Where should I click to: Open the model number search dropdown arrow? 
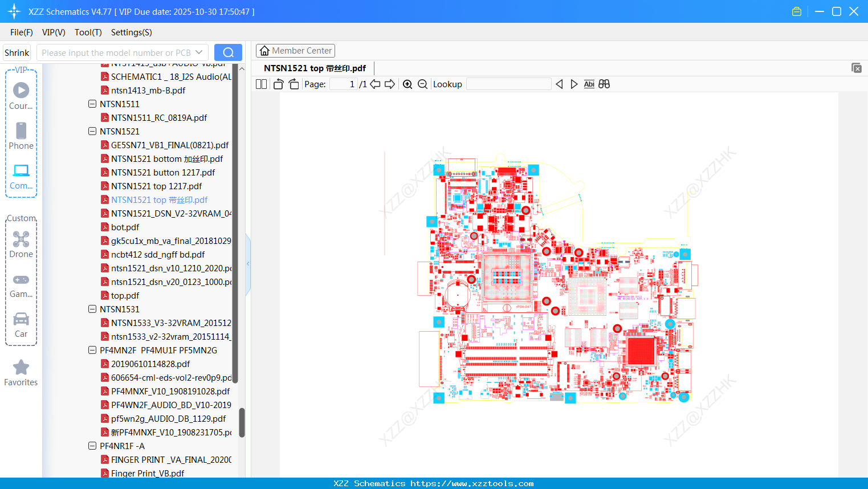199,52
